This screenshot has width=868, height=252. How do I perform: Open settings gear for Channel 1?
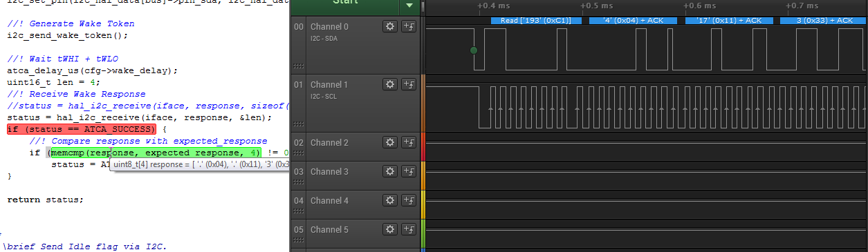pyautogui.click(x=390, y=84)
